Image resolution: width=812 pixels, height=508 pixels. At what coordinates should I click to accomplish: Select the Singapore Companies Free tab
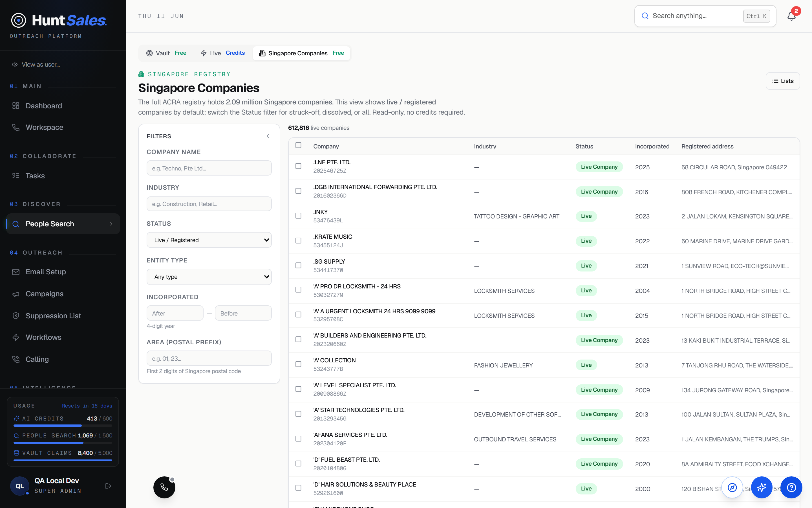click(x=301, y=53)
